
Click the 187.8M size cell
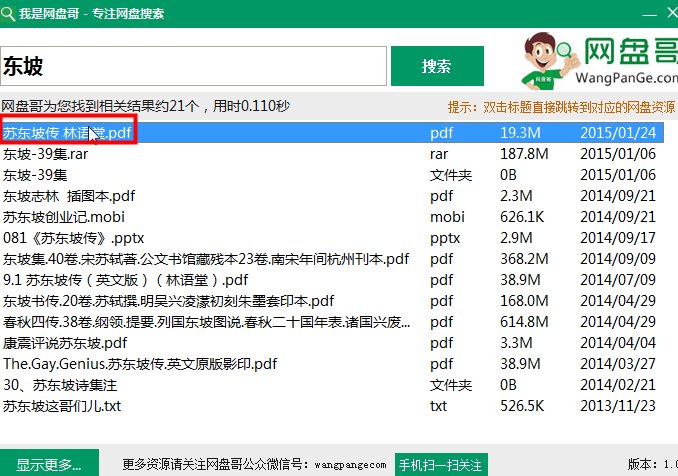[524, 154]
